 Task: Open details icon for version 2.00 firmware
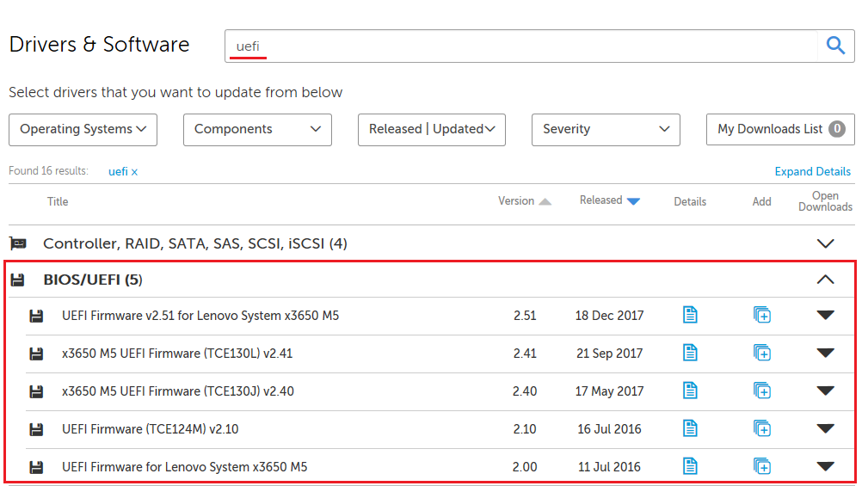pyautogui.click(x=690, y=466)
